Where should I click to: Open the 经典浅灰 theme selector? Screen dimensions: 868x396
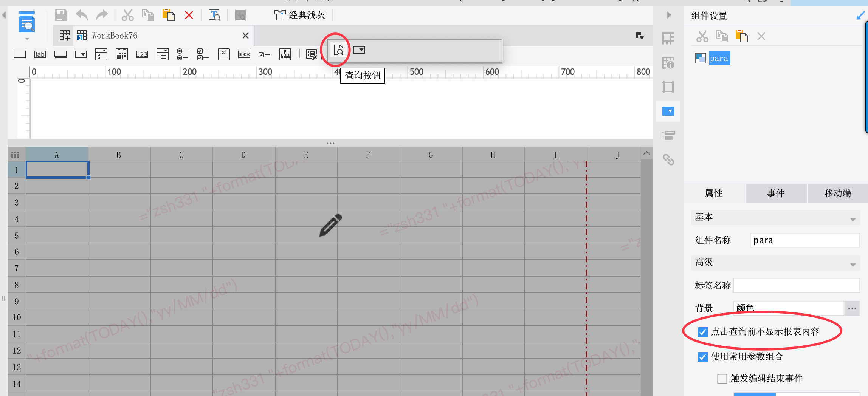[300, 15]
